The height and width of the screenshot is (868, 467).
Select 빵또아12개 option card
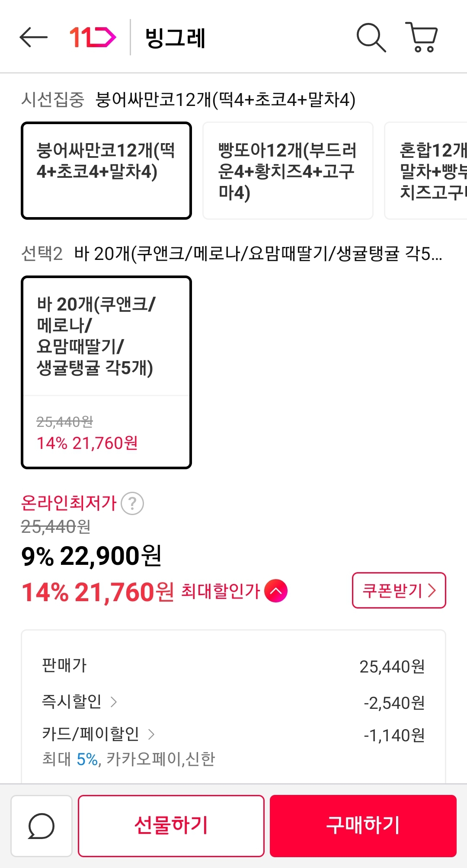coord(288,170)
